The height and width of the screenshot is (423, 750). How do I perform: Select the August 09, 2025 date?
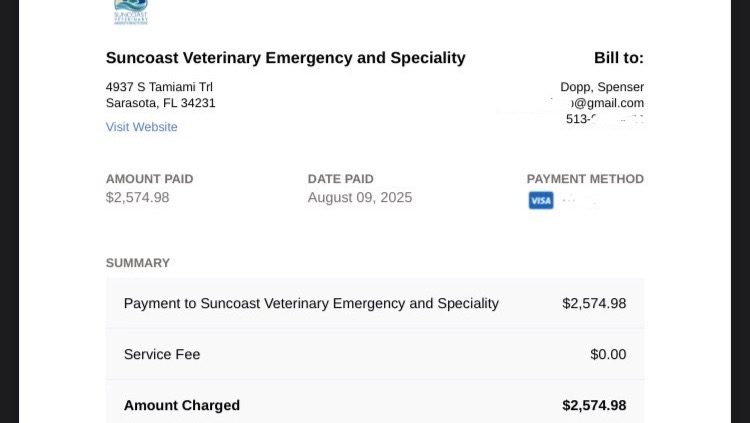coord(360,198)
